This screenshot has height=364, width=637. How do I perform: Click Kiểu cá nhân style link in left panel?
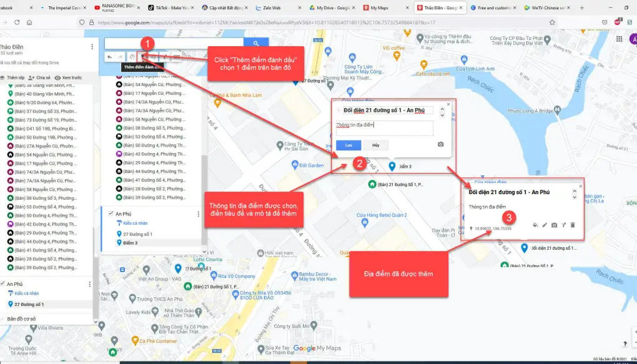[26, 293]
